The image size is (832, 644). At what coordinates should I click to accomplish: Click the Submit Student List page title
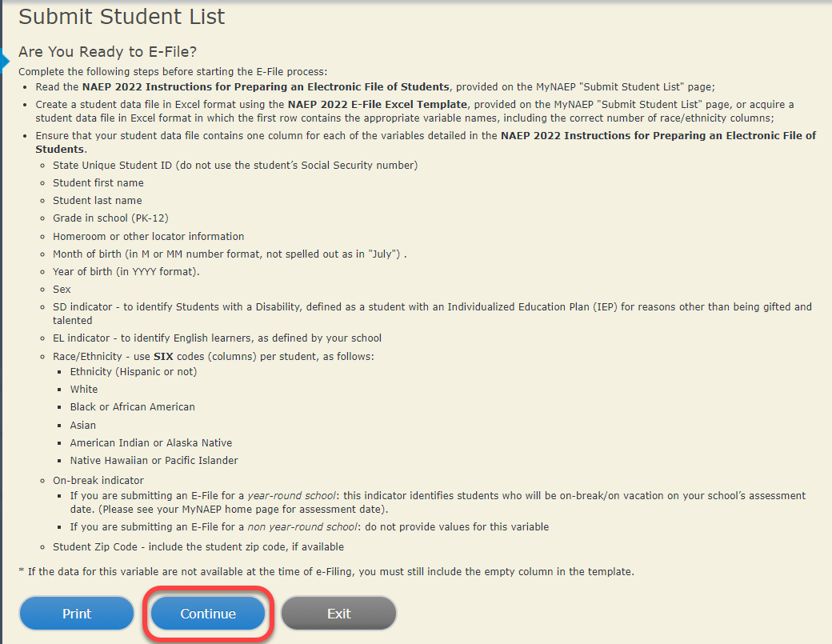point(122,16)
